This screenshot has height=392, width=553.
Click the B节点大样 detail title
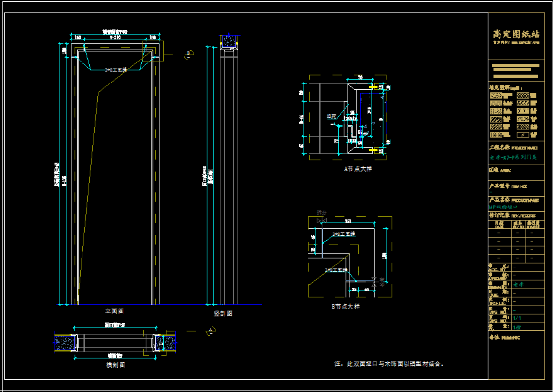346,306
